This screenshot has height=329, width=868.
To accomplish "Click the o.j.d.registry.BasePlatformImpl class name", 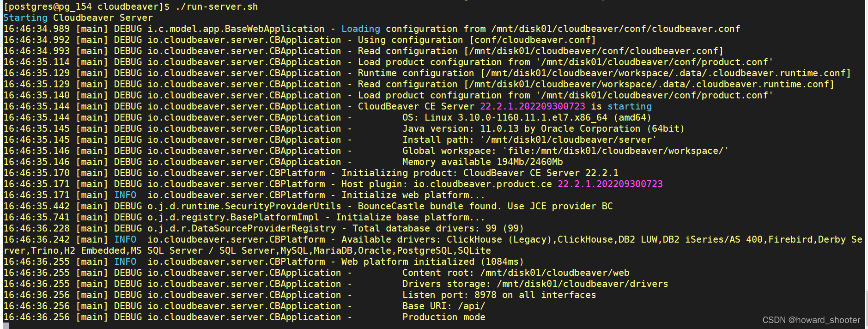I will (x=233, y=218).
